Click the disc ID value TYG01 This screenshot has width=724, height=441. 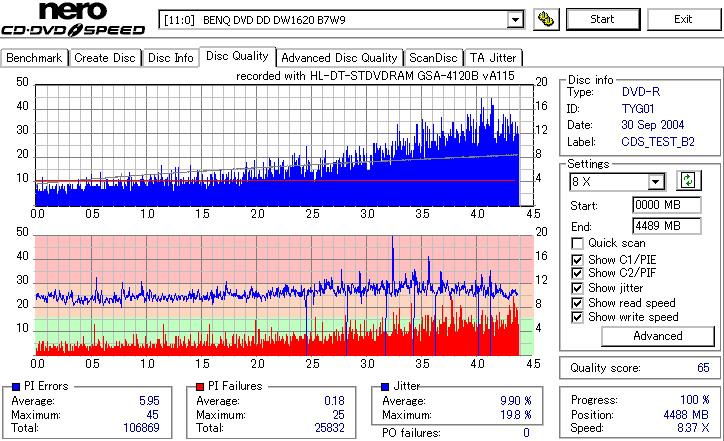click(x=638, y=109)
